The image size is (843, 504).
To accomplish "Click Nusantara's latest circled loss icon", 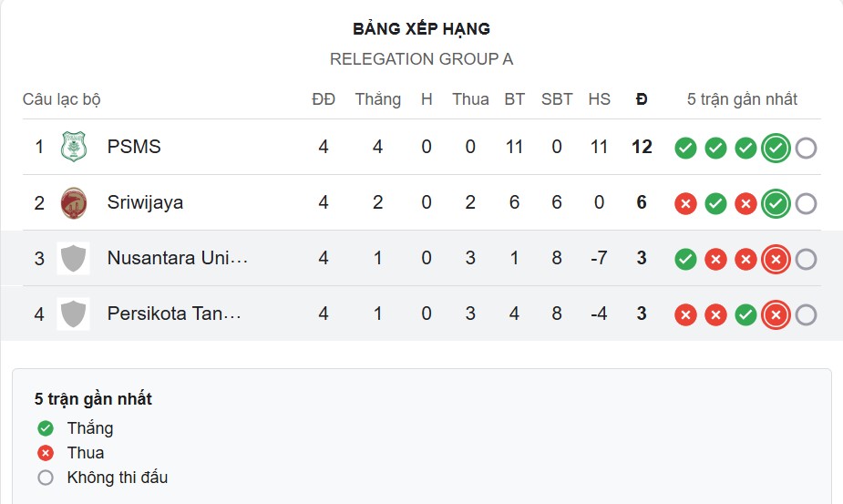I will click(x=776, y=260).
